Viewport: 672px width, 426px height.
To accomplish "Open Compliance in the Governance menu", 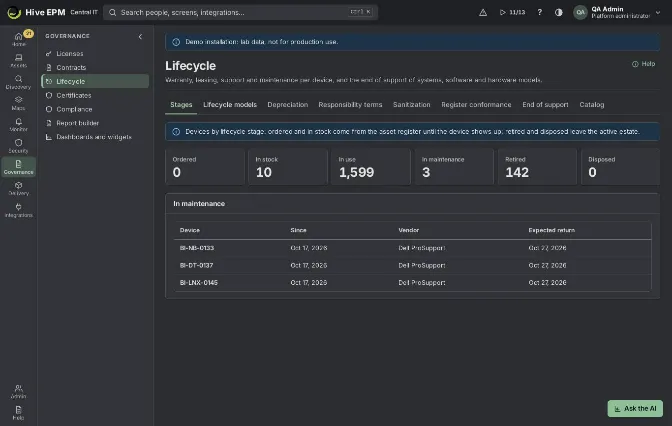I will pyautogui.click(x=95, y=109).
